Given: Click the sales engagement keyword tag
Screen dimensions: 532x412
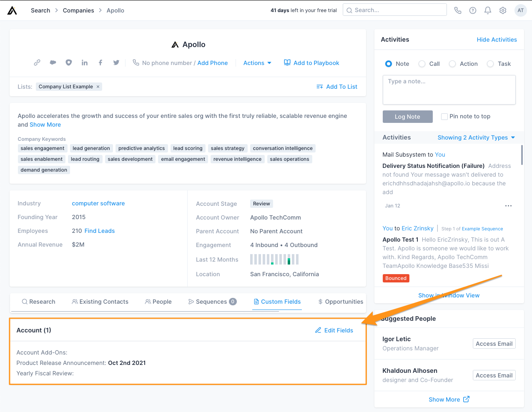Looking at the screenshot, I should click(x=43, y=148).
